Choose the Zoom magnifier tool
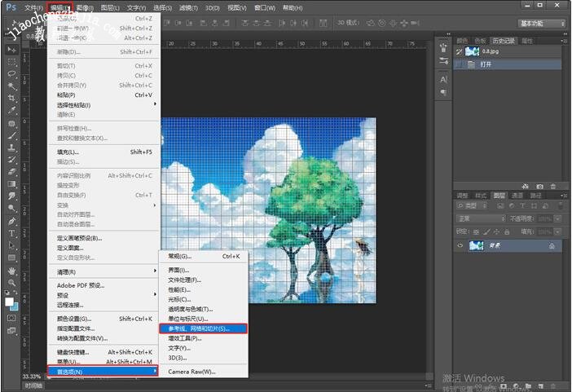 (12, 282)
